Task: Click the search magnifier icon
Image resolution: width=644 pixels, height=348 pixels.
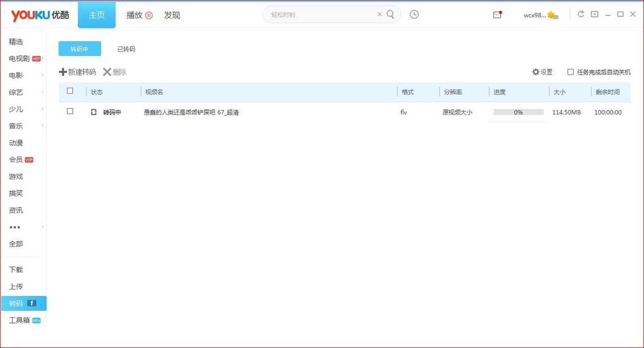Action: [390, 15]
